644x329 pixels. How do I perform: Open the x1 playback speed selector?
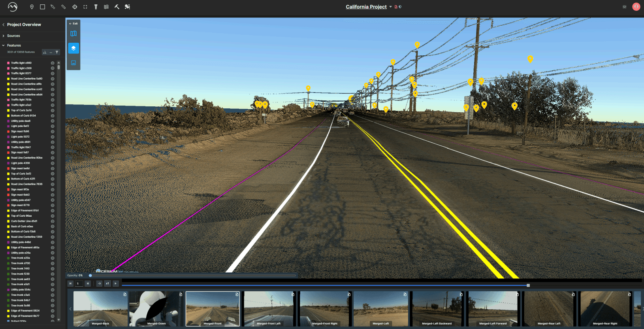click(x=107, y=284)
